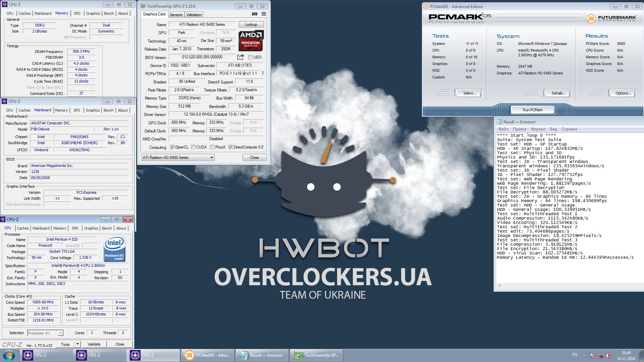The height and width of the screenshot is (362, 644).
Task: Open the Формат menu in Notepad
Action: pos(538,129)
